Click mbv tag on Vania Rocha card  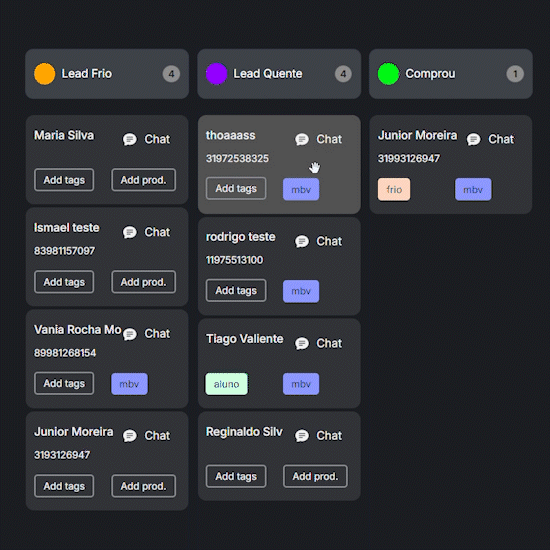tap(129, 384)
